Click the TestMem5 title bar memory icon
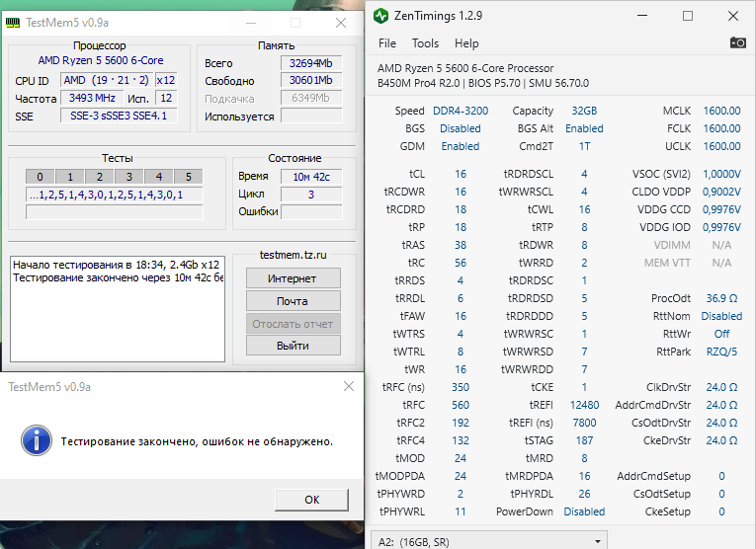Image resolution: width=756 pixels, height=549 pixels. [x=13, y=23]
